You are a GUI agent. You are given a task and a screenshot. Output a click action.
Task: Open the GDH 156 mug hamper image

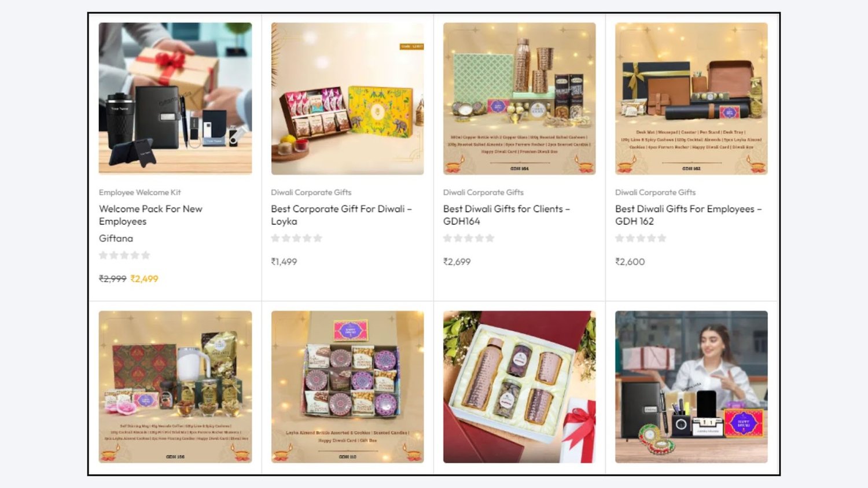click(x=175, y=387)
